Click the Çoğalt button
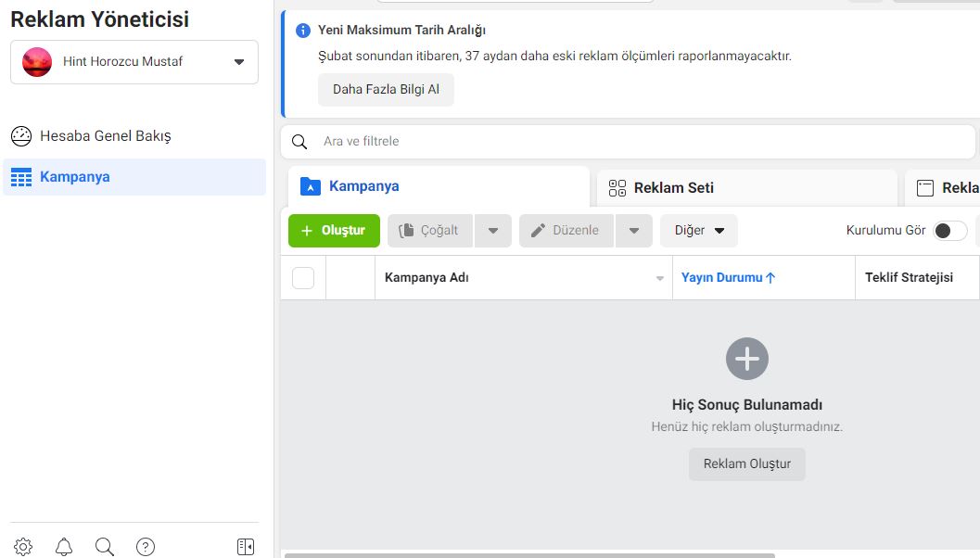The height and width of the screenshot is (558, 980). click(x=430, y=231)
